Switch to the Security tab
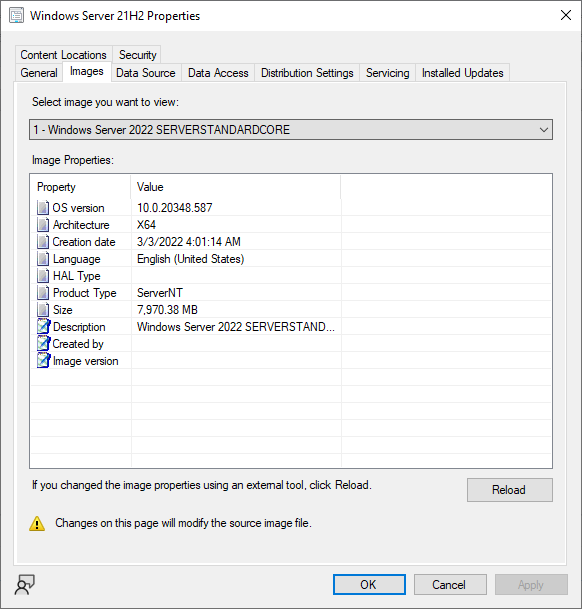This screenshot has width=582, height=609. [138, 55]
